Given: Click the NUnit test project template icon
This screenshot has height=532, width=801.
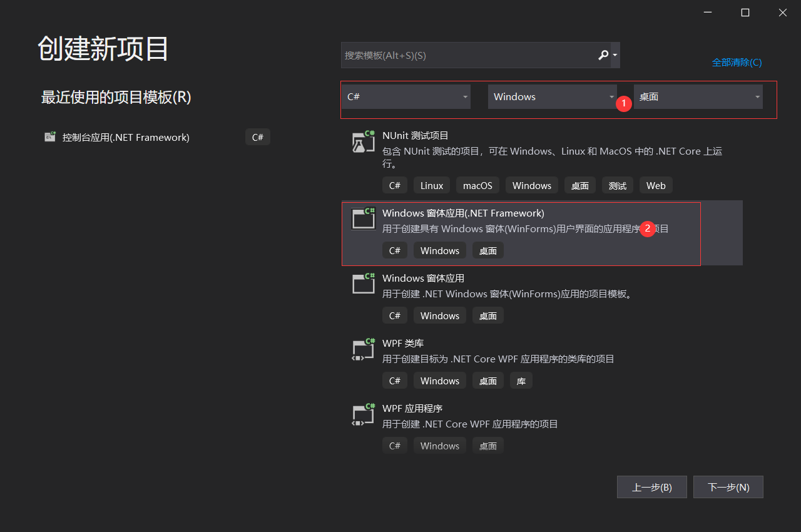Looking at the screenshot, I should 364,142.
